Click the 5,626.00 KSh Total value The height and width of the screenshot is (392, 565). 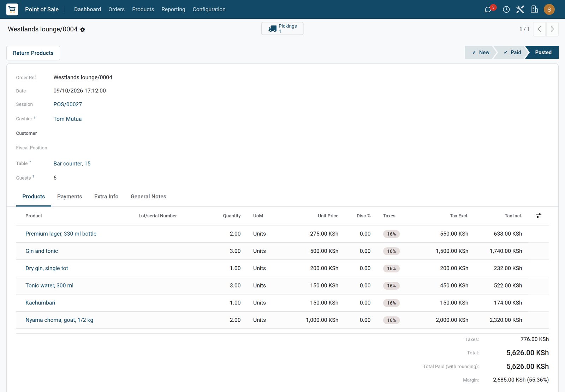(528, 353)
